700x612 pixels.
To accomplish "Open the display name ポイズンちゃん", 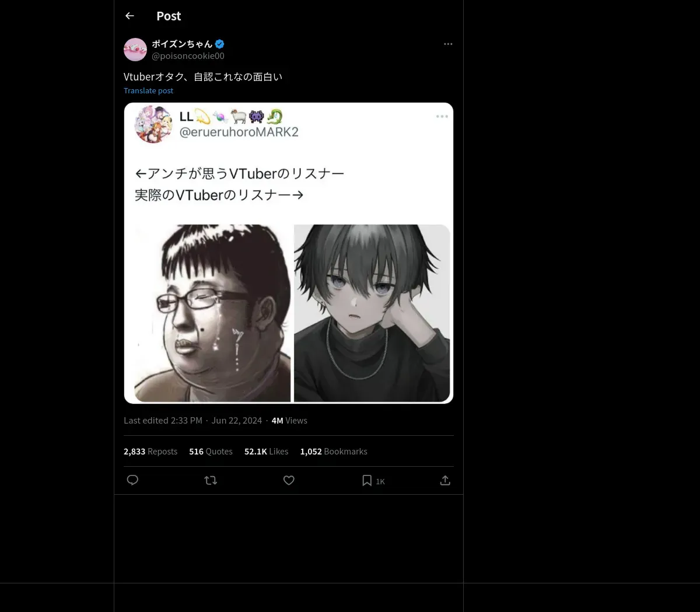I will [182, 44].
